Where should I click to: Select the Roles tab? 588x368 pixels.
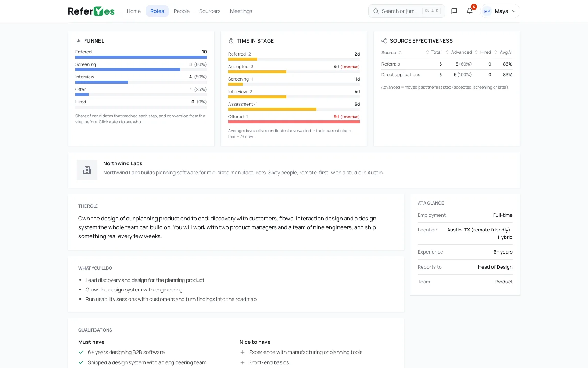click(157, 11)
